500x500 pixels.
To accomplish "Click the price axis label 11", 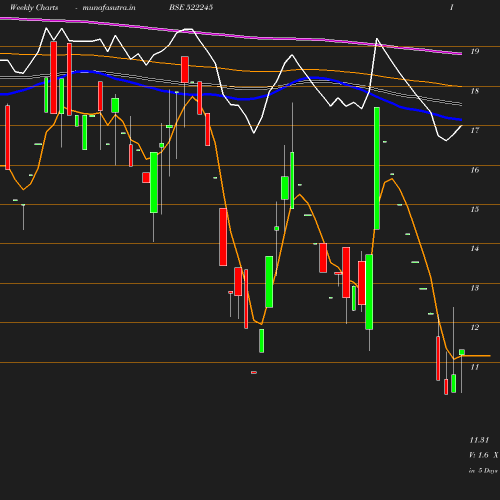I will click(475, 367).
